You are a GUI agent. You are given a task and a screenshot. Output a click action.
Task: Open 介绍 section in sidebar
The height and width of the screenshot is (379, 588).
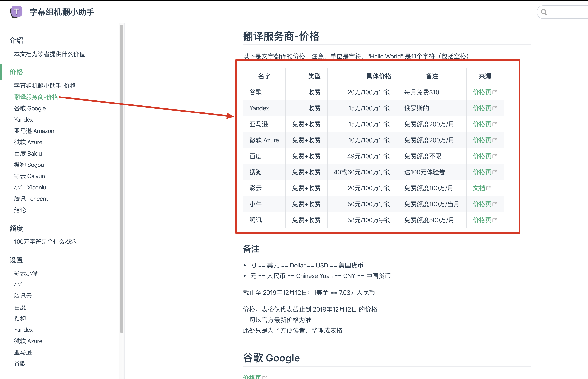point(16,40)
